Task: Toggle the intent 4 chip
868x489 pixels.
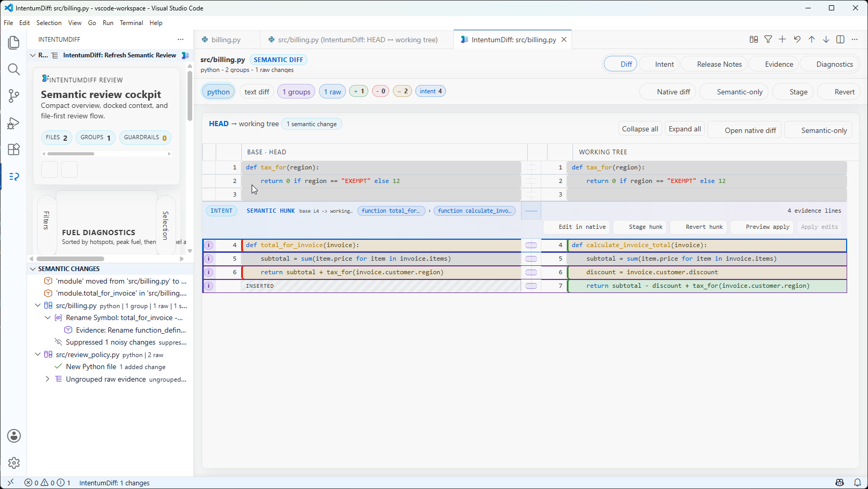Action: 431,91
